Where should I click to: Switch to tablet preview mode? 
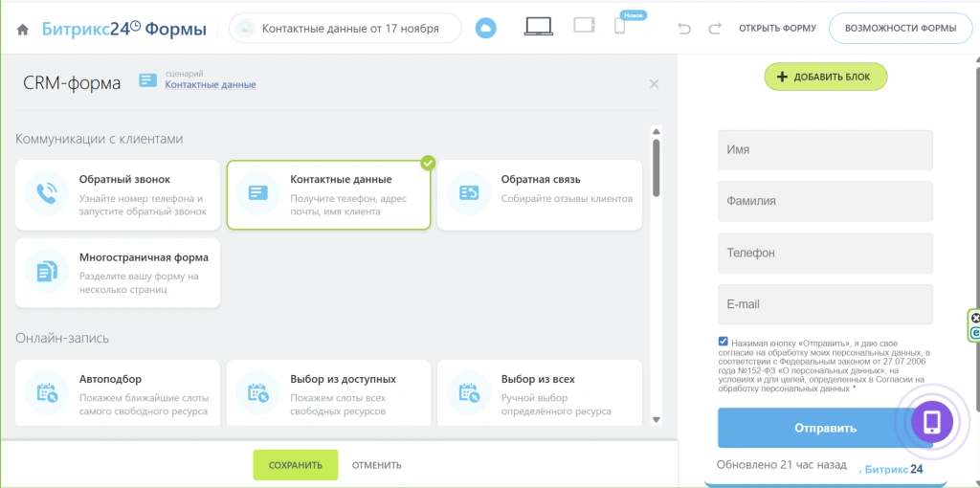(x=584, y=26)
